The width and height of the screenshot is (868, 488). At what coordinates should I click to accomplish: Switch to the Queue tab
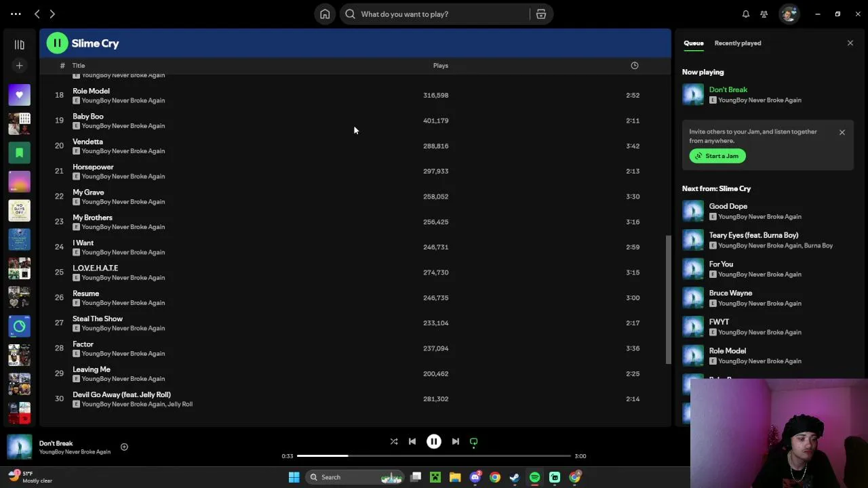click(x=693, y=43)
